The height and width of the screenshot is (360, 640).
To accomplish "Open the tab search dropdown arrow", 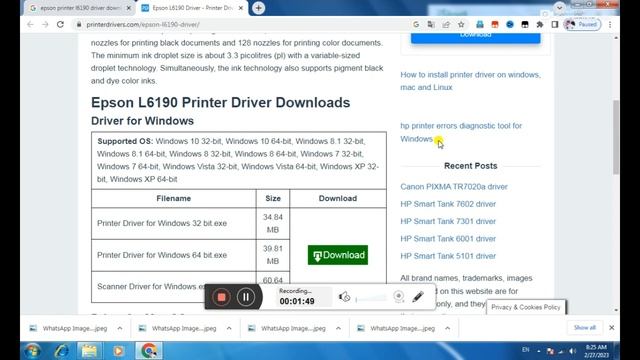I will click(560, 8).
